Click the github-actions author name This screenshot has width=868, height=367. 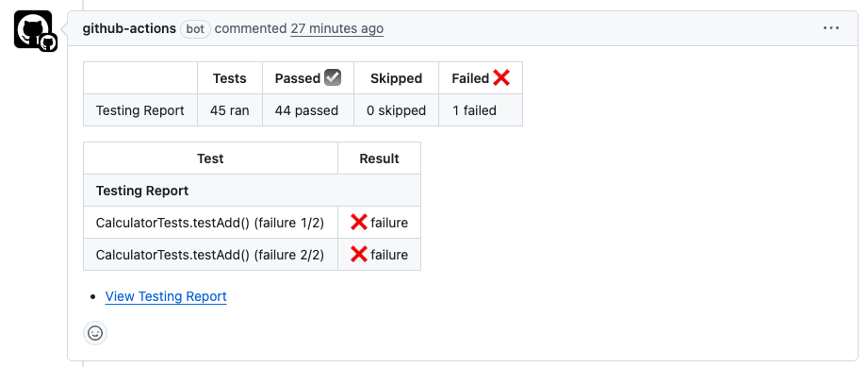129,28
